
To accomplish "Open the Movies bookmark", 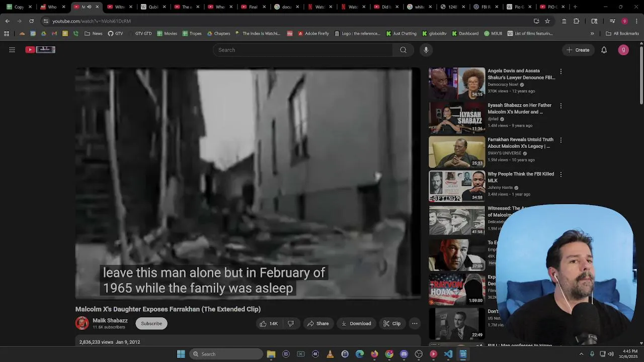I will point(167,34).
